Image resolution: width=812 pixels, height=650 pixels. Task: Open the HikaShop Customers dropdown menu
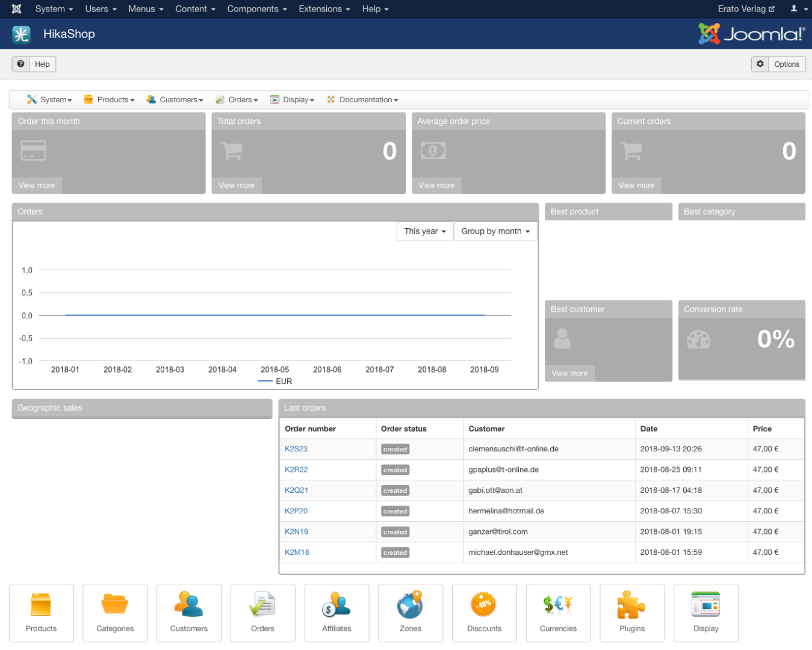(176, 100)
